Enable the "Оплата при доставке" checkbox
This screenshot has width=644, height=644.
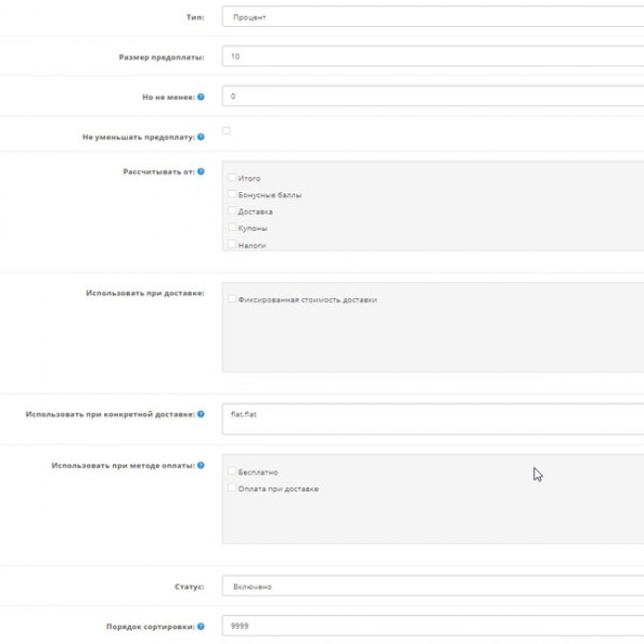[x=232, y=488]
